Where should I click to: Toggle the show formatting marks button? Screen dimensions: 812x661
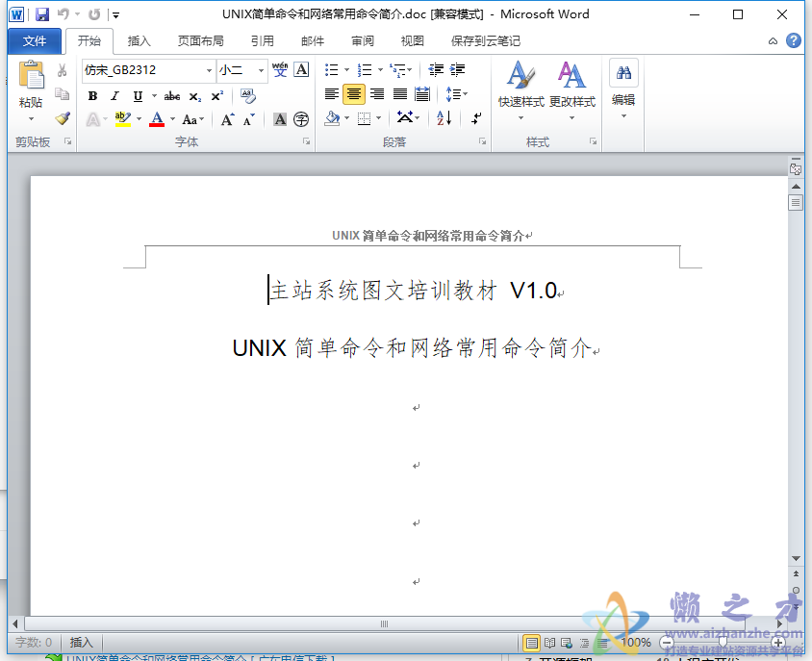click(476, 117)
